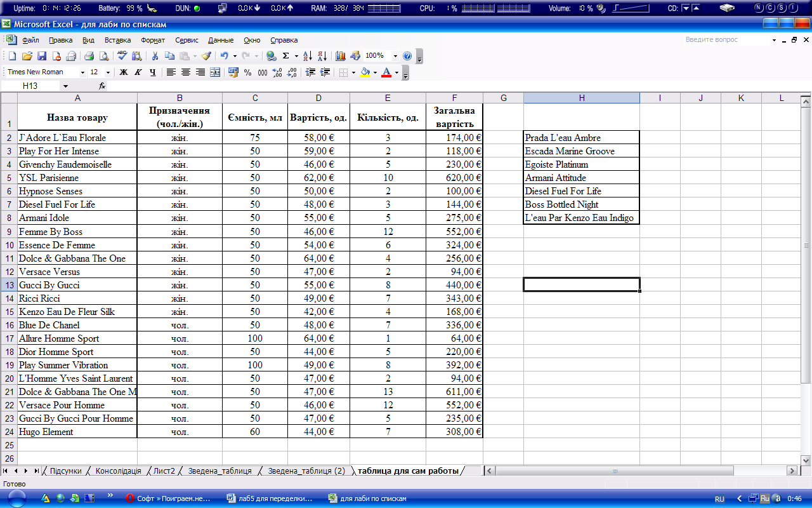
Task: Select cell with Prada L'eau Ambre
Action: pos(582,138)
